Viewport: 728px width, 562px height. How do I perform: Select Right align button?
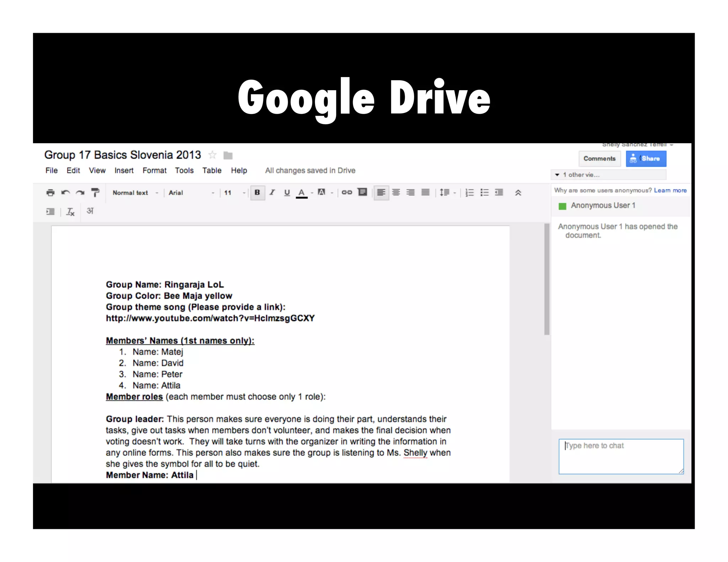pyautogui.click(x=411, y=193)
